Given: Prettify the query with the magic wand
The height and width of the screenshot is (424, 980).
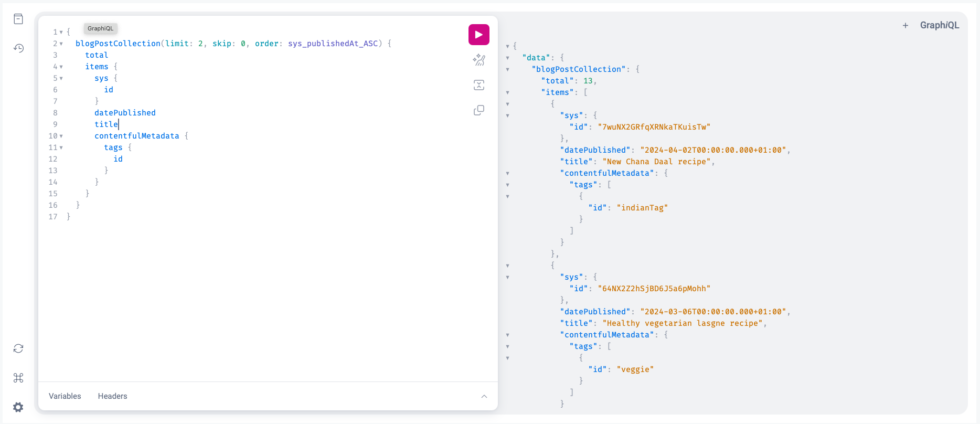Looking at the screenshot, I should tap(478, 60).
